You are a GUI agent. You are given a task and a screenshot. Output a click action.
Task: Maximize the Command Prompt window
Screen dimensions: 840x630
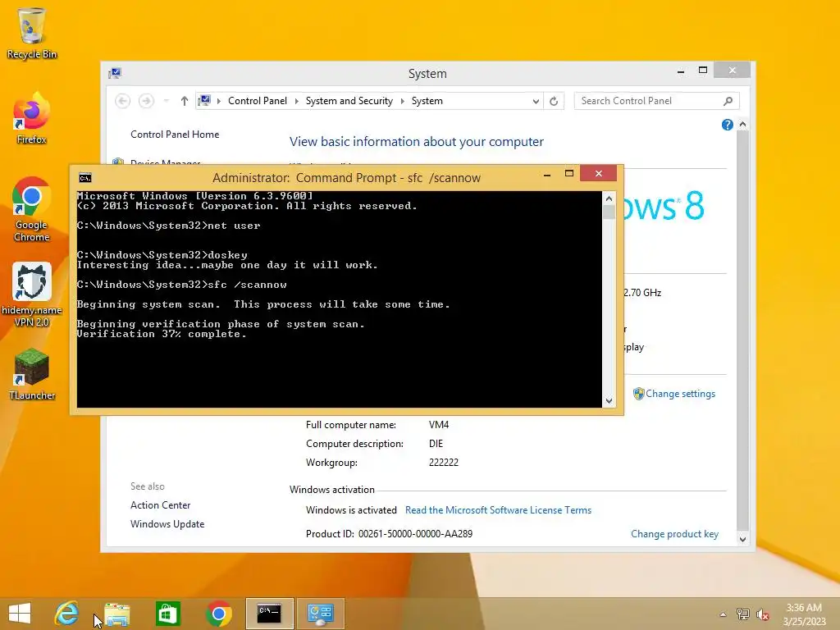coord(569,174)
